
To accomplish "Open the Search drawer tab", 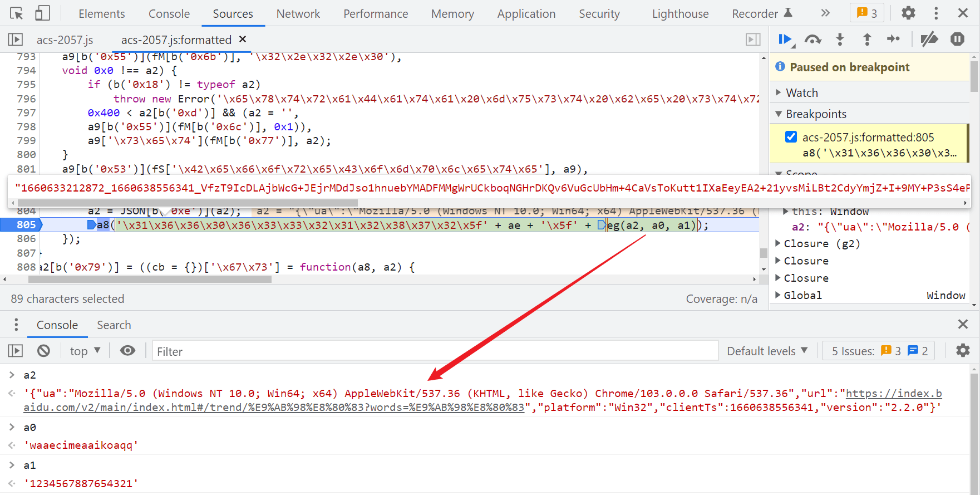I will [x=114, y=325].
